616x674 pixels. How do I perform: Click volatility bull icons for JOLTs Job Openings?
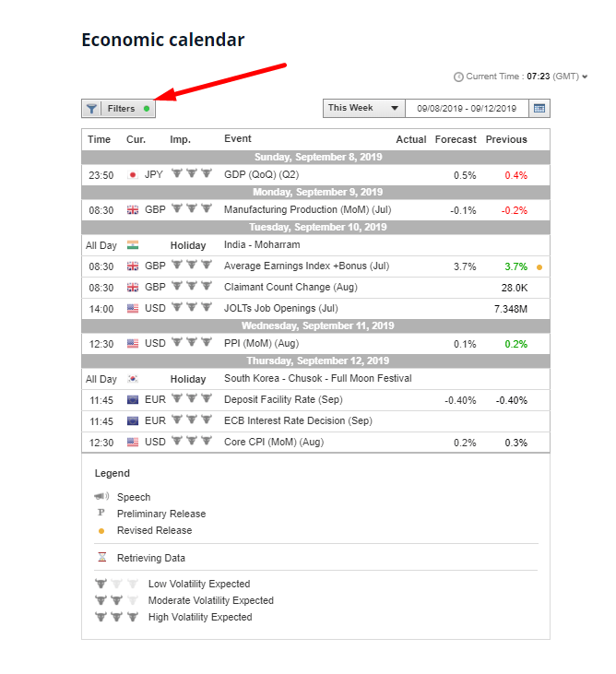tap(192, 308)
